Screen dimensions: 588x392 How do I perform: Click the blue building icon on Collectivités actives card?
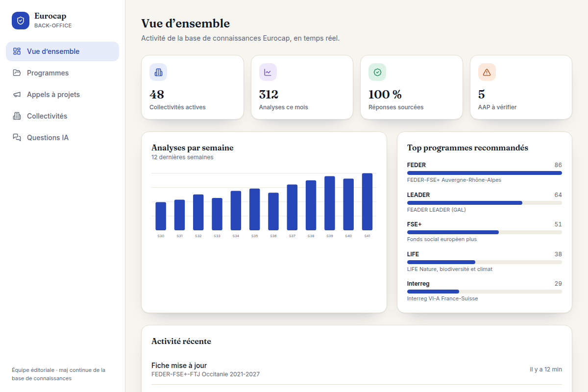[158, 72]
